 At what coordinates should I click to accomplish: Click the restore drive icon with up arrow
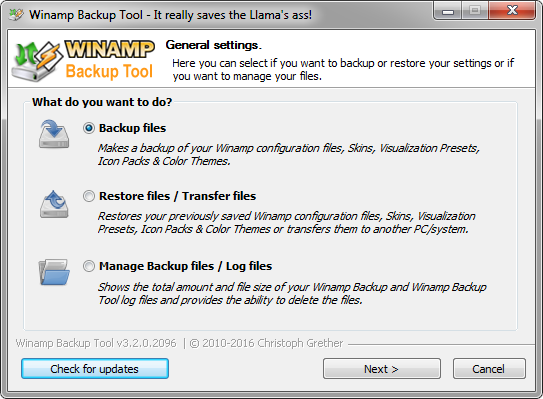[x=54, y=204]
